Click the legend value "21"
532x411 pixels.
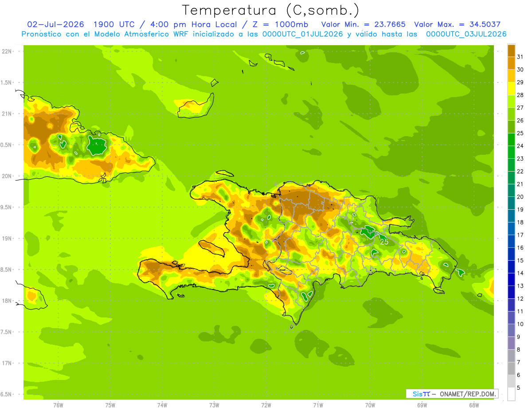(x=520, y=184)
